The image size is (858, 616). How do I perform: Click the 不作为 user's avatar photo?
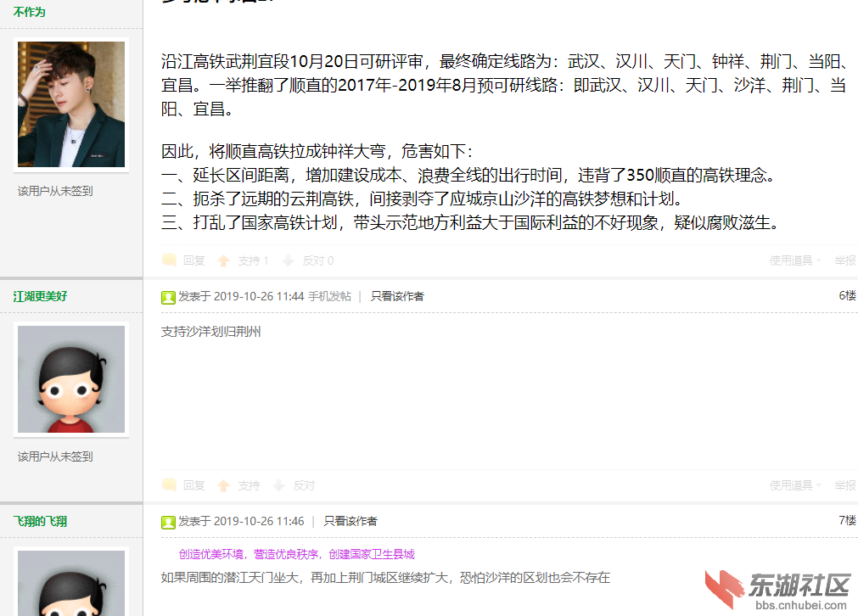pos(71,104)
